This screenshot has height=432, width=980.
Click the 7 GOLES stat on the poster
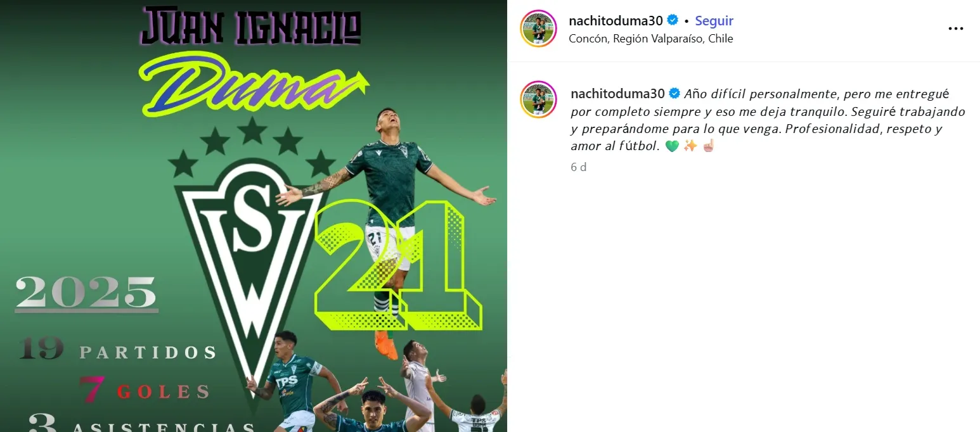tap(145, 390)
